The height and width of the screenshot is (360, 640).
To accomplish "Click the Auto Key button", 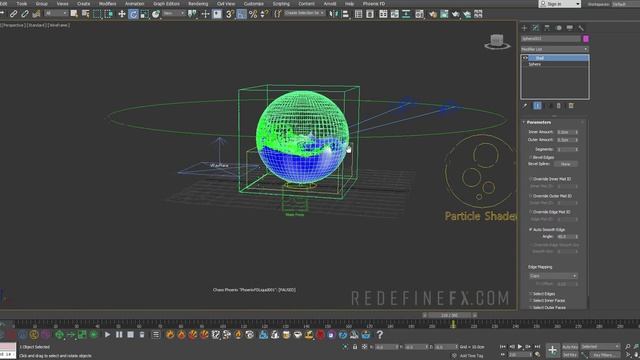I will (570, 347).
